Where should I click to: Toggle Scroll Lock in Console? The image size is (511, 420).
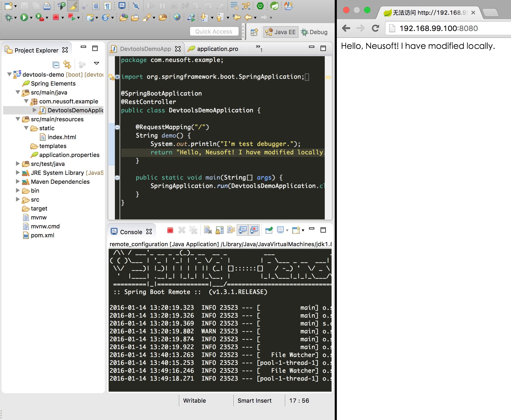pos(220,230)
